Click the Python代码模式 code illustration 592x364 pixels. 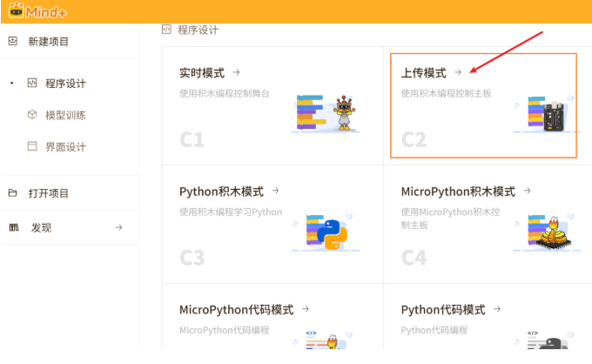[x=544, y=340]
